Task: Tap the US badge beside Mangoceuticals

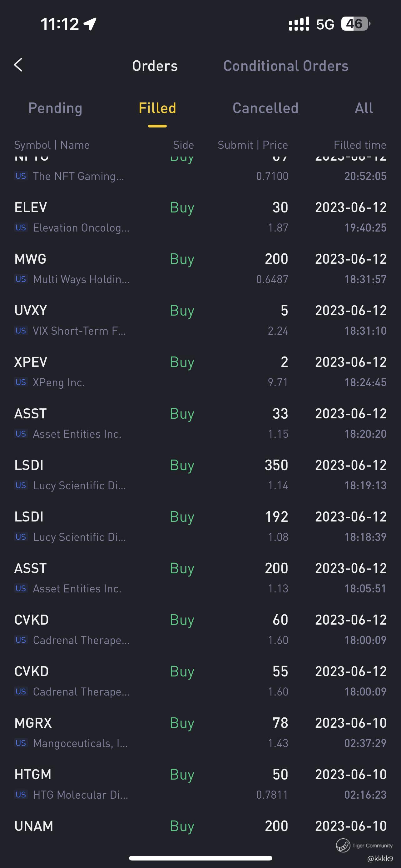Action: point(21,743)
